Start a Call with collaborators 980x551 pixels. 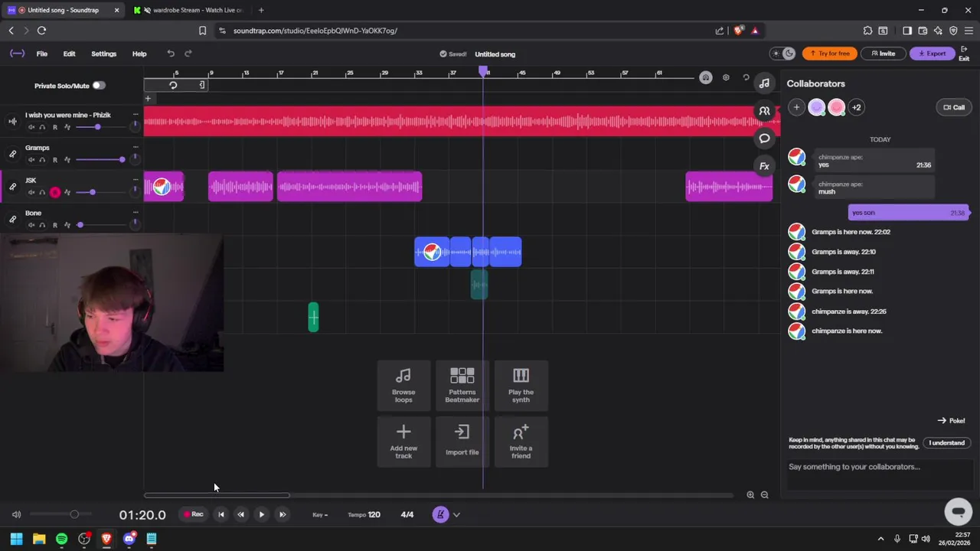click(x=953, y=107)
